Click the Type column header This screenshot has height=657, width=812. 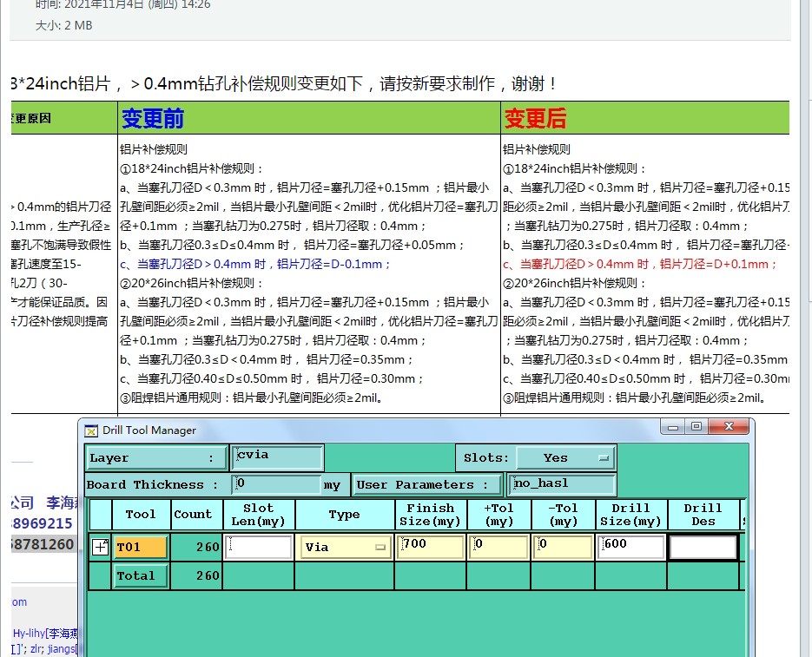point(345,515)
